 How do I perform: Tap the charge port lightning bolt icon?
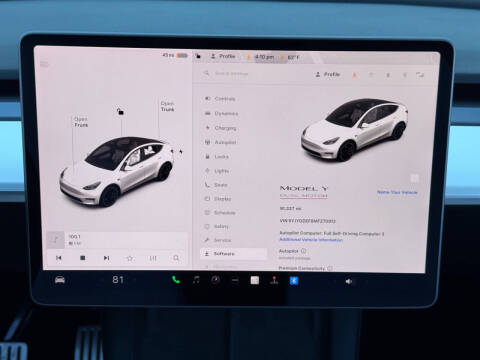click(181, 152)
